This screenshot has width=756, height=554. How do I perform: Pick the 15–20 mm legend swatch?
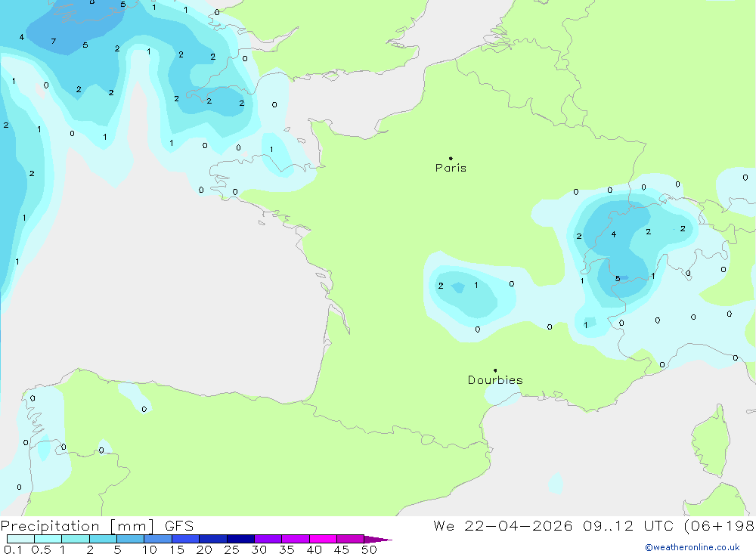tap(186, 539)
